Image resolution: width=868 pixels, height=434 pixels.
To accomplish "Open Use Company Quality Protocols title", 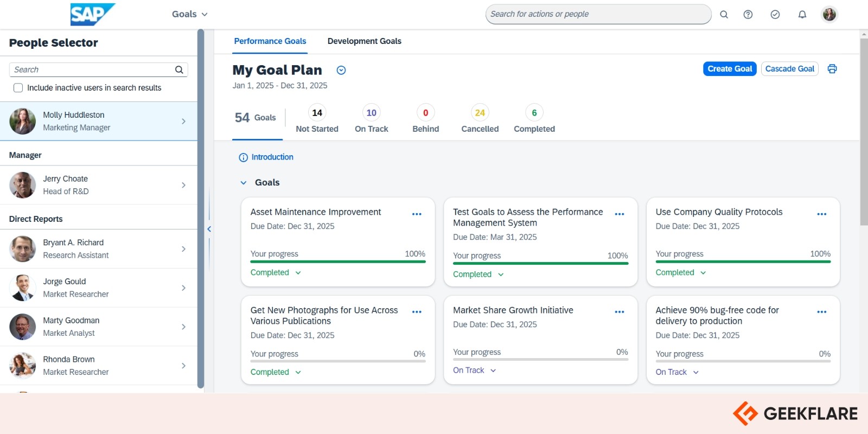I will 719,212.
